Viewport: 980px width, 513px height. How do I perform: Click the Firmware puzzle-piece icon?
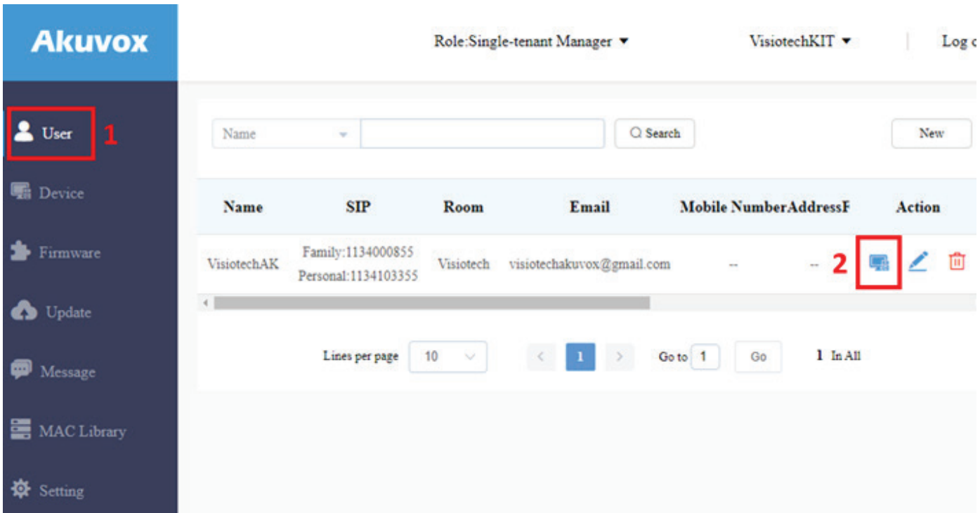(21, 252)
